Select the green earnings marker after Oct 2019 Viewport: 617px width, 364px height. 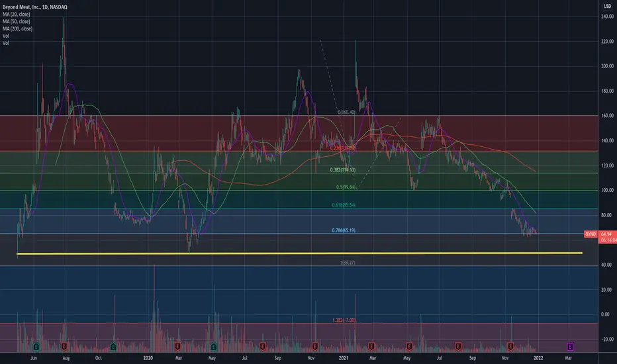pos(113,347)
